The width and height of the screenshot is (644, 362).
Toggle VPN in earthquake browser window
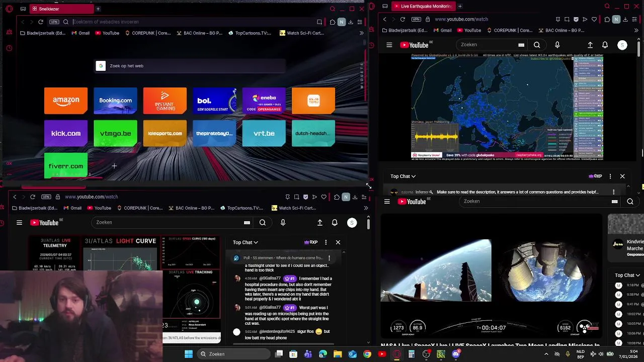point(416,19)
